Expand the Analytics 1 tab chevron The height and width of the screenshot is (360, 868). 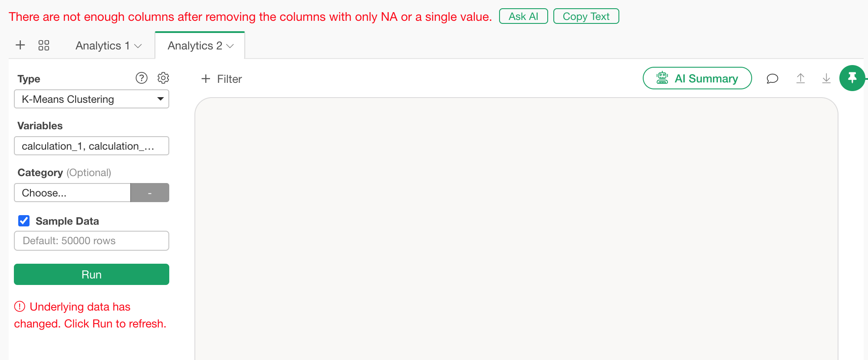pyautogui.click(x=138, y=46)
